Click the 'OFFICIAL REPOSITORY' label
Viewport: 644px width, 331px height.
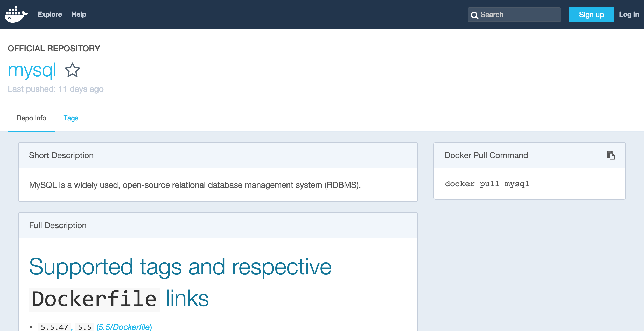[54, 49]
